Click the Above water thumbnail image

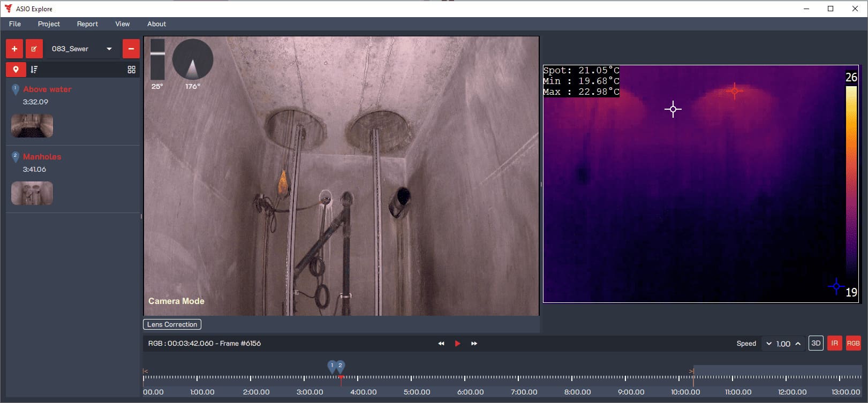[x=32, y=126]
